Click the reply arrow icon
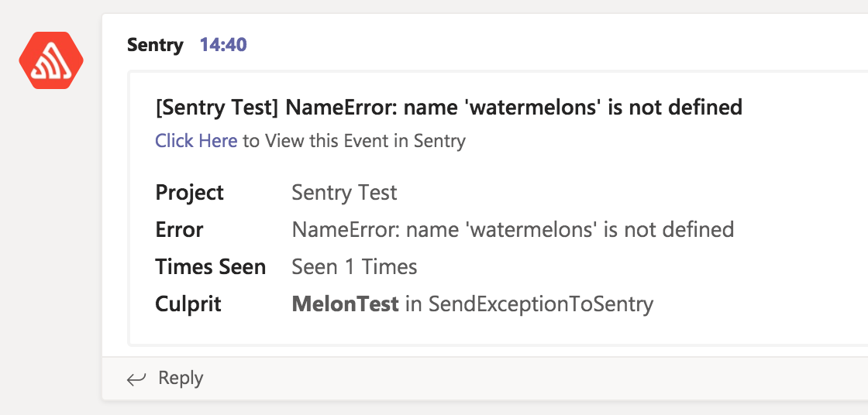Screen dimensions: 868x415 coord(136,379)
